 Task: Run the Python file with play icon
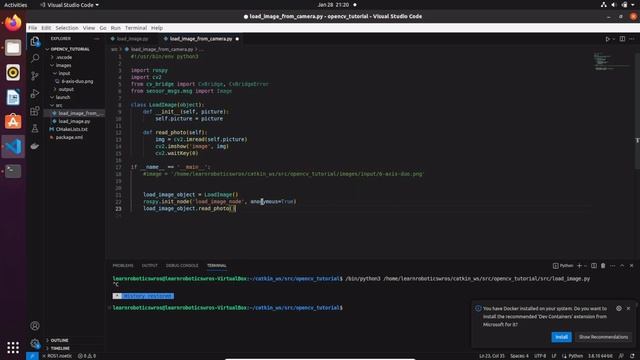[x=607, y=39]
